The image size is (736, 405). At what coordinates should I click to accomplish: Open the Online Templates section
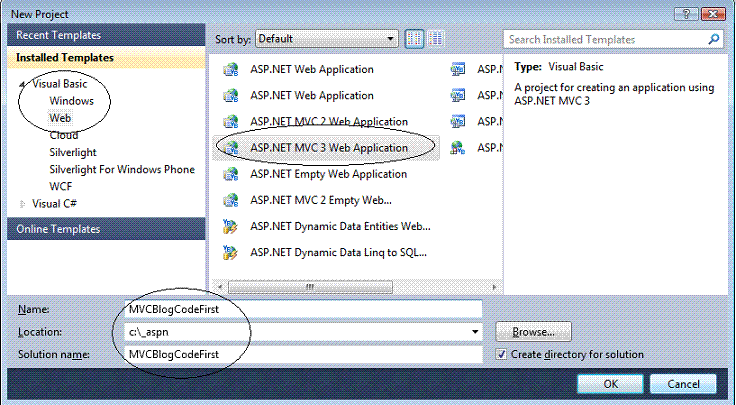(x=106, y=229)
